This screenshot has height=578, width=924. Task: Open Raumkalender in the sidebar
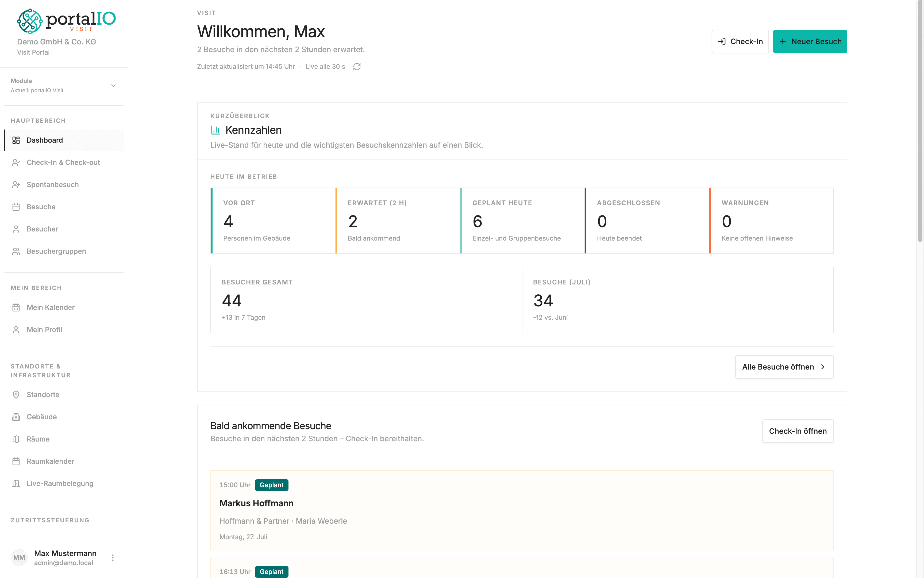(x=64, y=461)
